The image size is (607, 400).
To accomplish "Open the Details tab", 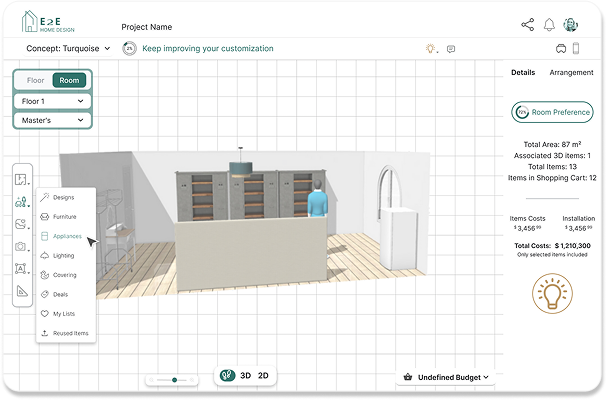I will [x=523, y=72].
